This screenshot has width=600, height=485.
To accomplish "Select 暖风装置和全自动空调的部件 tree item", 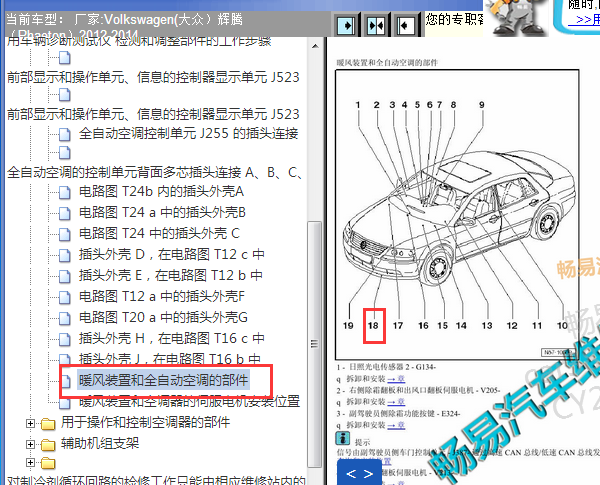I will (163, 380).
